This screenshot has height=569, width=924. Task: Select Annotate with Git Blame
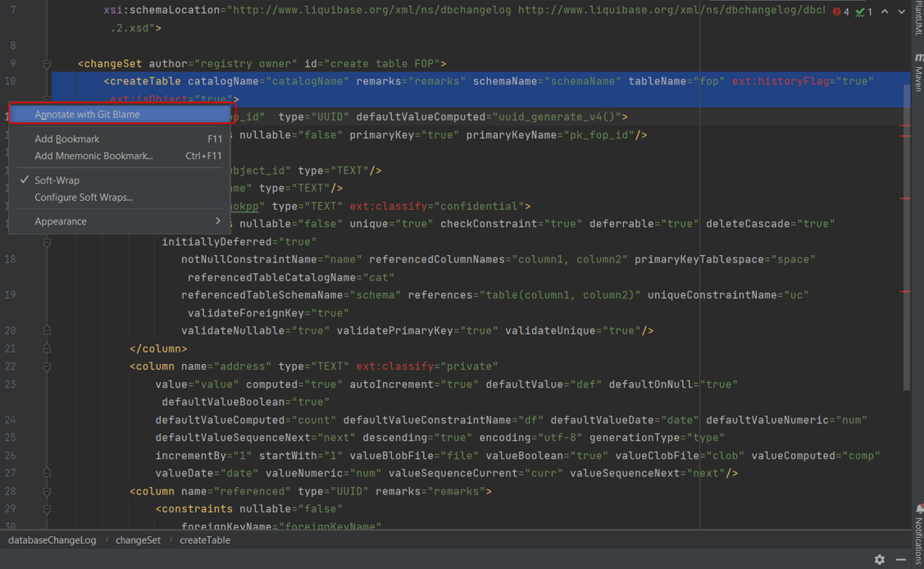click(x=87, y=115)
